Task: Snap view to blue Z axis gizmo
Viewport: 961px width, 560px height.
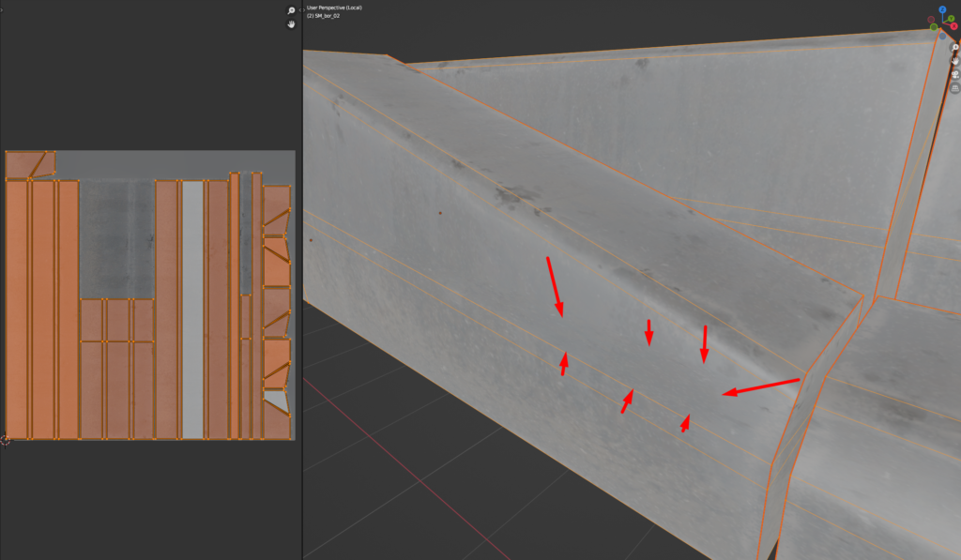Action: point(942,9)
